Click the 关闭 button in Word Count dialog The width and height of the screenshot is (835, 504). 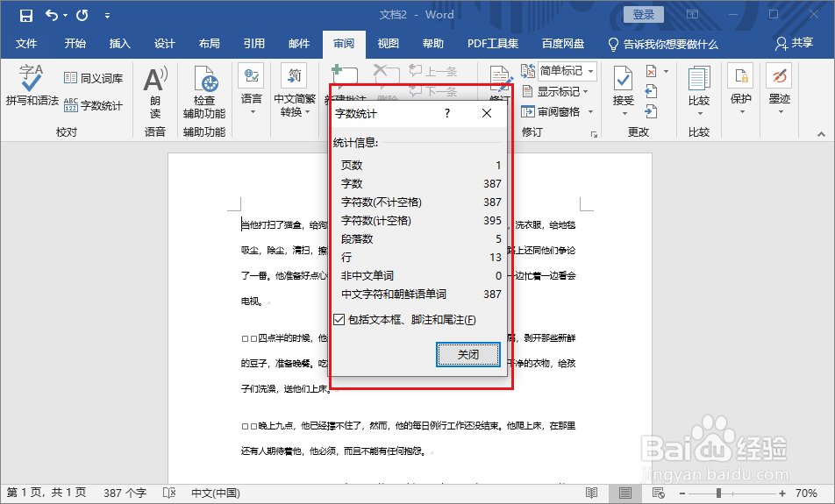pyautogui.click(x=468, y=354)
